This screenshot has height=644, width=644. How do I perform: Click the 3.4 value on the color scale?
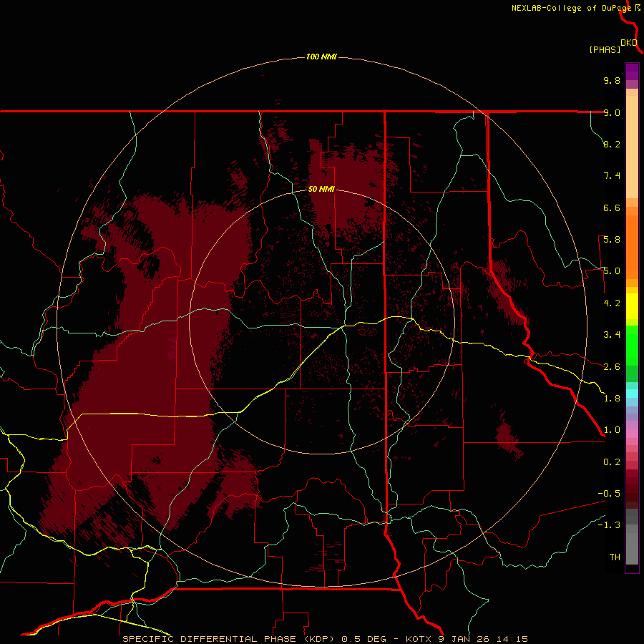click(x=612, y=335)
